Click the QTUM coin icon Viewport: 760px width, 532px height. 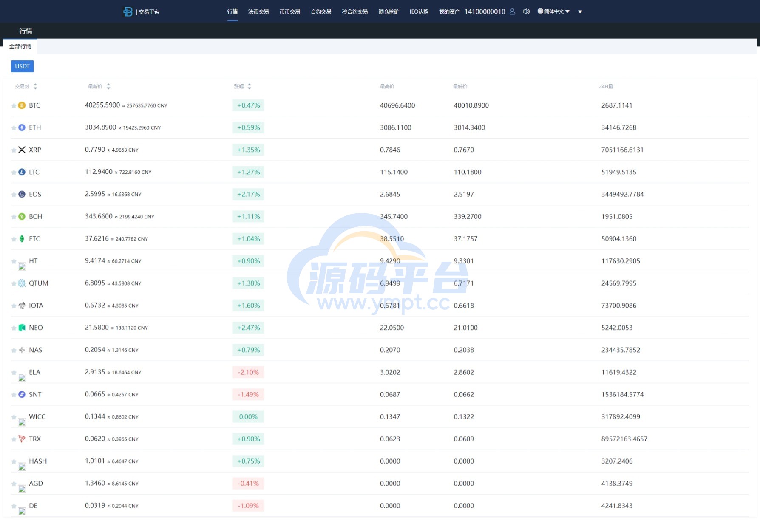click(x=22, y=283)
